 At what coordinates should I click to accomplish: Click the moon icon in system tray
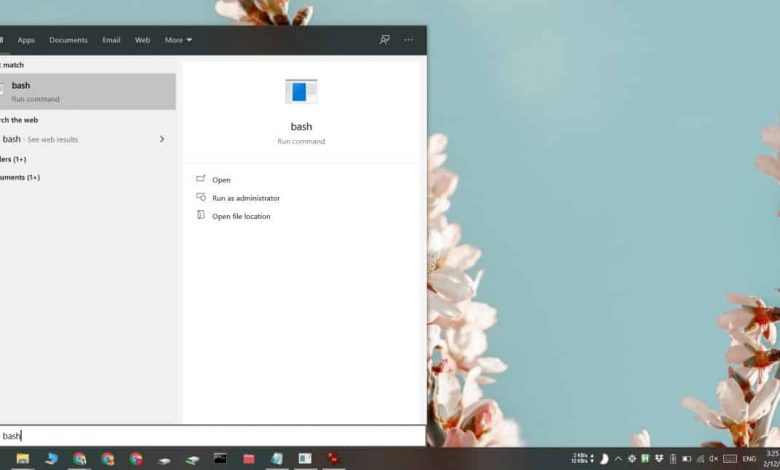click(x=604, y=459)
